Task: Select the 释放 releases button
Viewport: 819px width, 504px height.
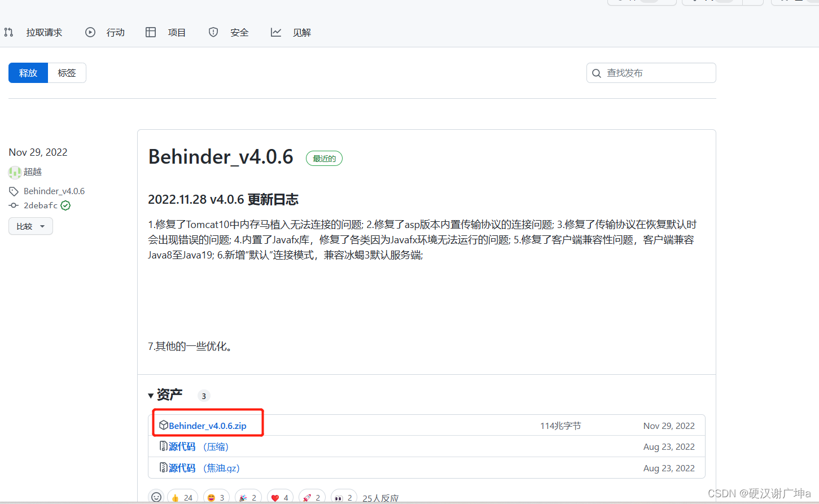Action: (x=28, y=73)
